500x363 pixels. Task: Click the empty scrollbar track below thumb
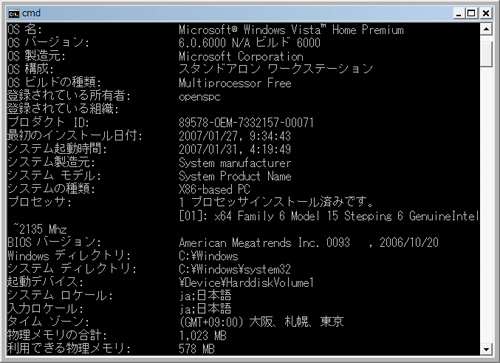pos(486,205)
